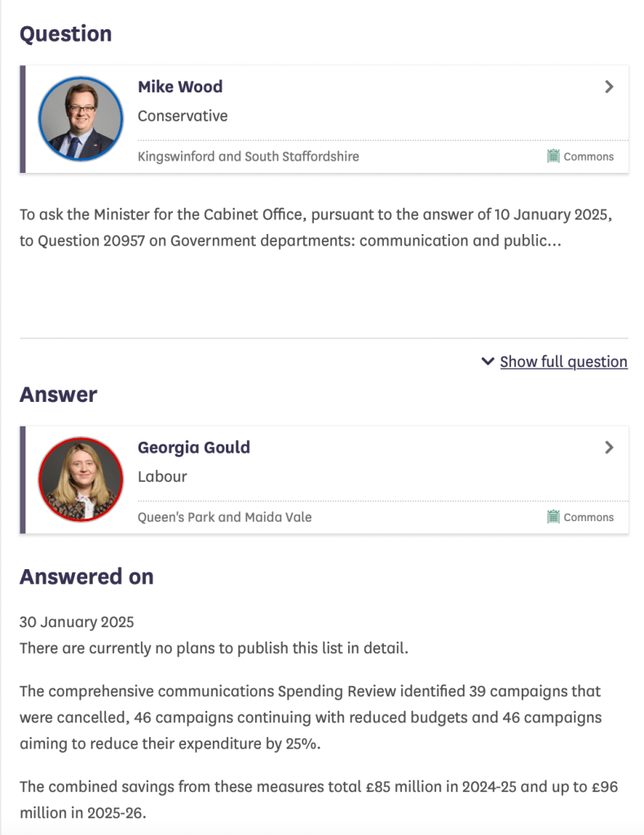Viewport: 644px width, 835px height.
Task: Click the Conservative party label
Action: click(183, 116)
